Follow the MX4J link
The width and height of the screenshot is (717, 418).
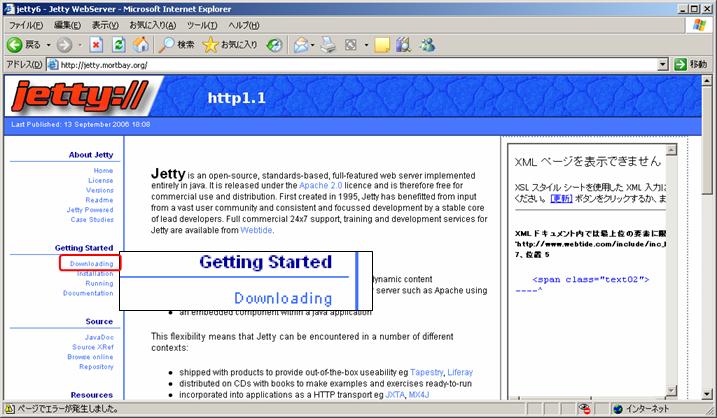[419, 395]
